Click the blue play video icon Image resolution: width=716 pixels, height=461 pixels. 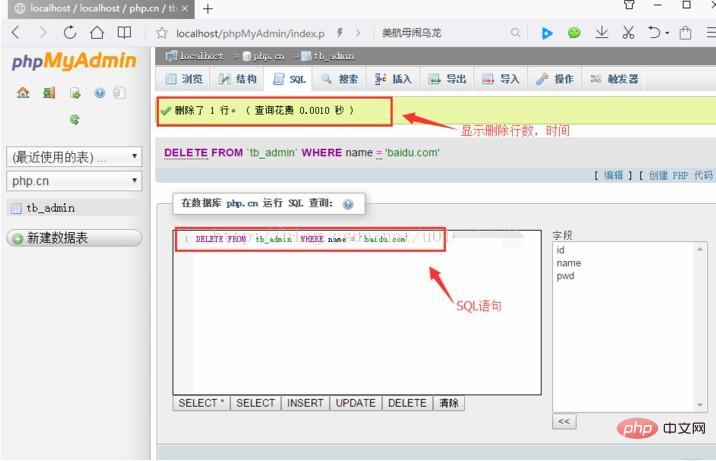pos(547,33)
